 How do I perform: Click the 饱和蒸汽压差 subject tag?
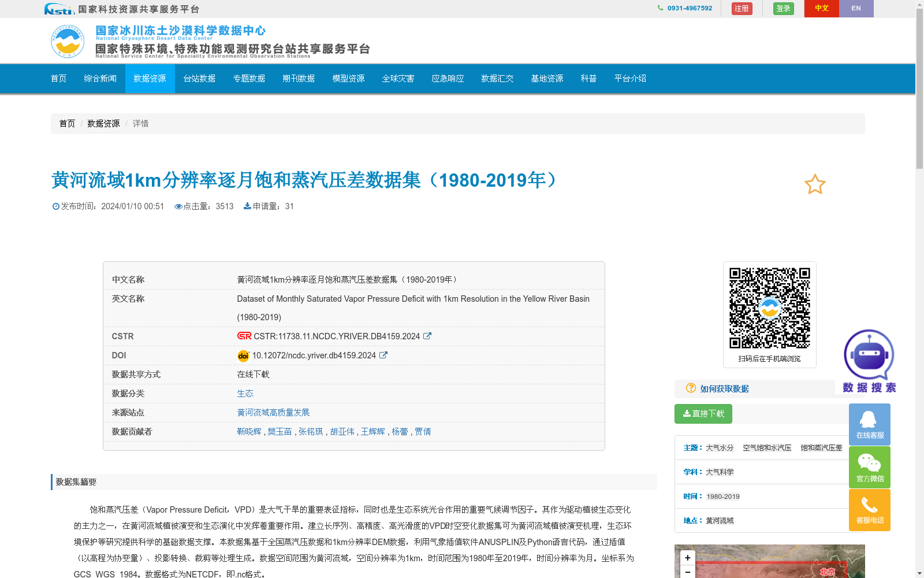[x=821, y=448]
